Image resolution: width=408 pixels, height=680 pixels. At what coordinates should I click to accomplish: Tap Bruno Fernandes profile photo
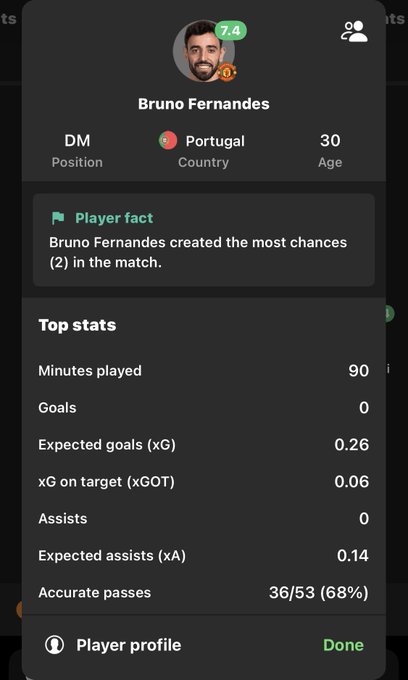204,51
